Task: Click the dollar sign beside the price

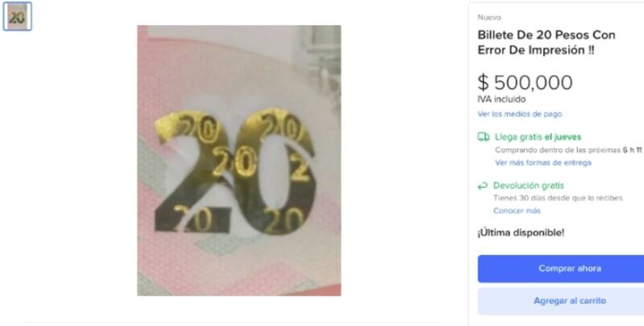Action: pos(483,83)
